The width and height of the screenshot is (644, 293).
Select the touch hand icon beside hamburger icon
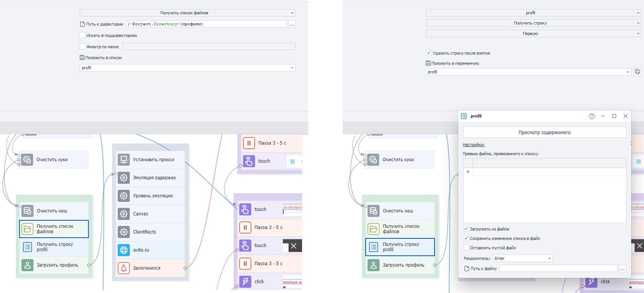pyautogui.click(x=249, y=161)
